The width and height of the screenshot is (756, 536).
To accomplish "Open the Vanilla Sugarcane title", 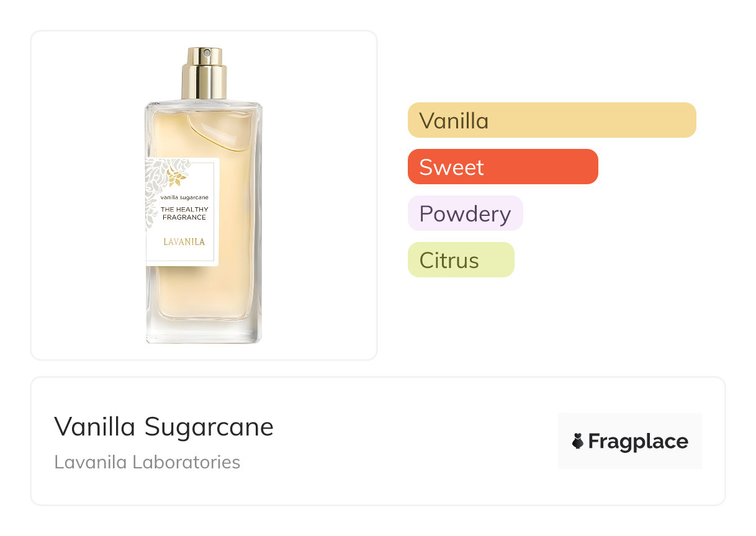I will (x=164, y=427).
